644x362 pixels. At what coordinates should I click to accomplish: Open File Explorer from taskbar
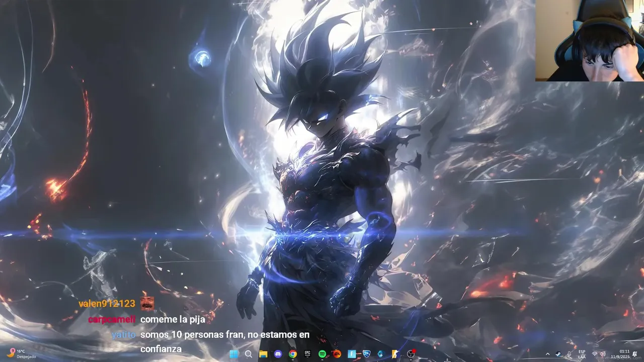pos(263,354)
